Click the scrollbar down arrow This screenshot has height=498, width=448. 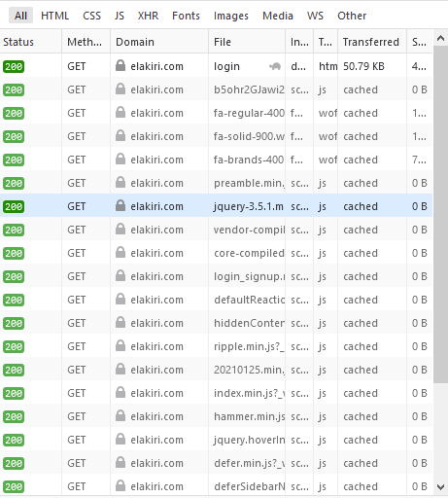(x=440, y=486)
